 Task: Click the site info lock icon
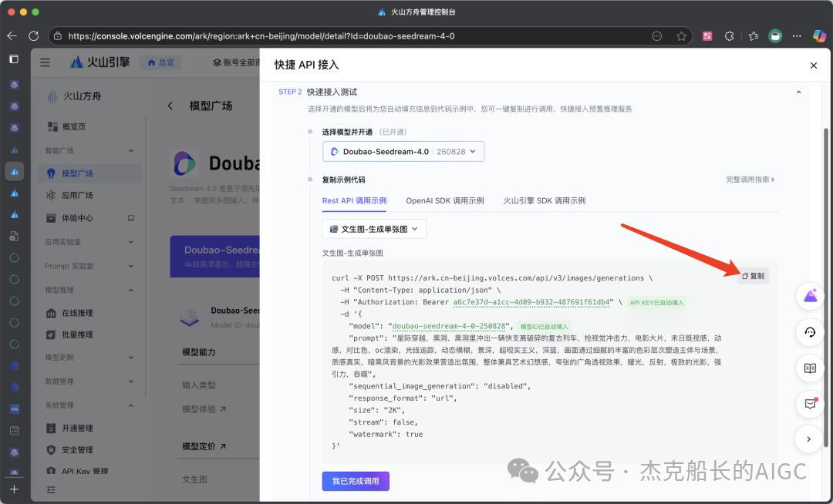coord(57,36)
